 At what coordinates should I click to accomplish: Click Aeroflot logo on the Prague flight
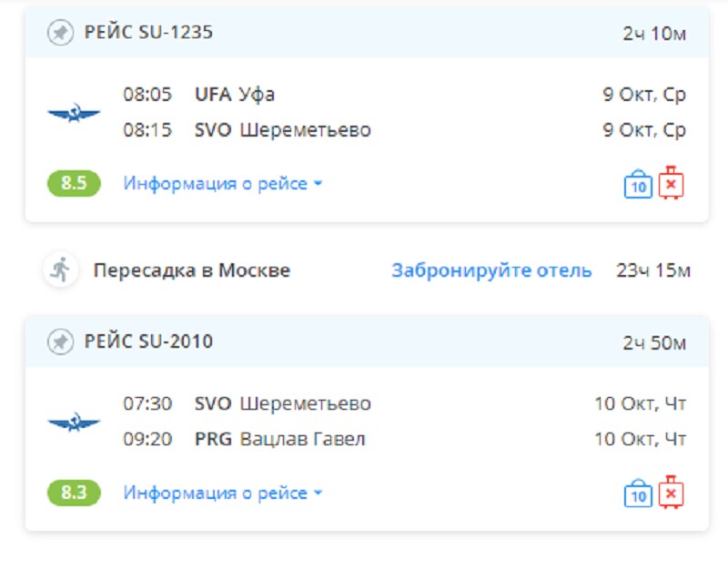coord(74,422)
